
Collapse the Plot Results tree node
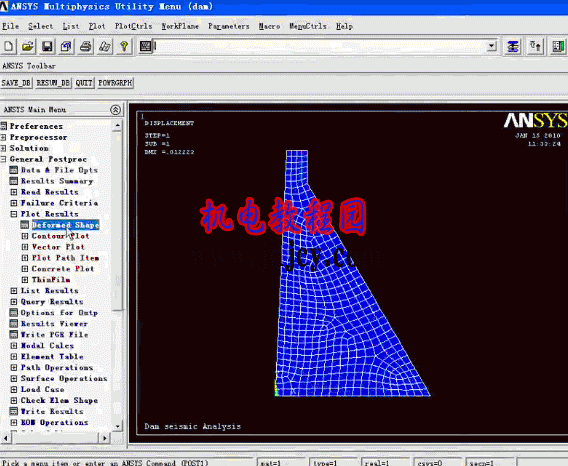(14, 214)
